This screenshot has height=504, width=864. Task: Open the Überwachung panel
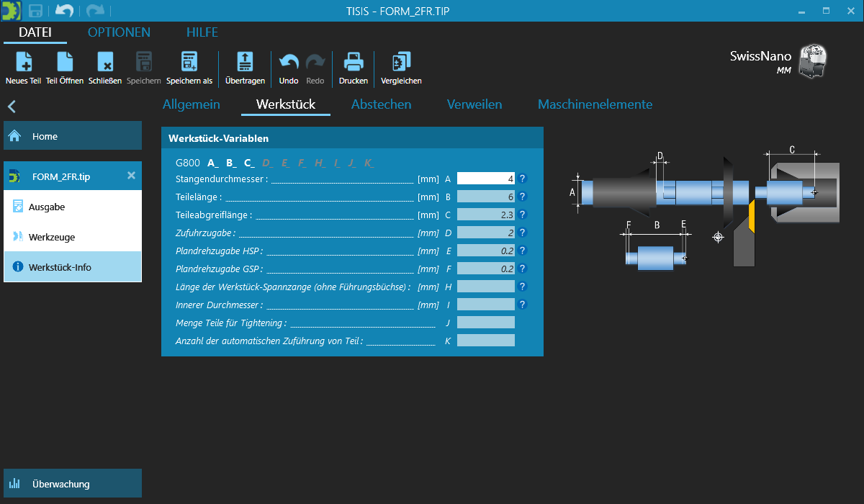pyautogui.click(x=72, y=484)
